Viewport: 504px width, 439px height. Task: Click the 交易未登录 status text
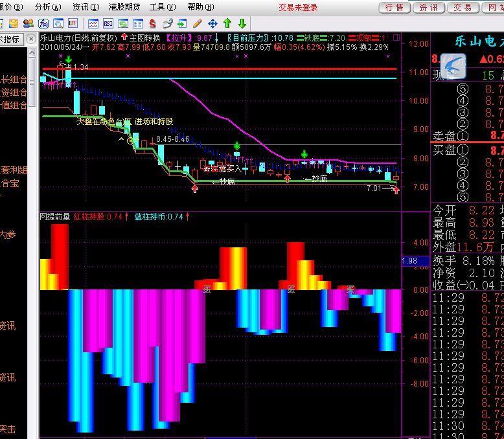[x=298, y=7]
